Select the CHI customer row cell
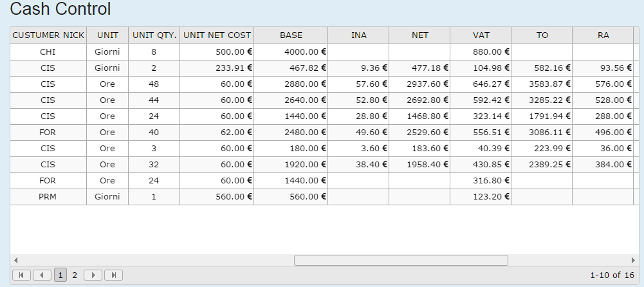This screenshot has height=287, width=644. [48, 51]
